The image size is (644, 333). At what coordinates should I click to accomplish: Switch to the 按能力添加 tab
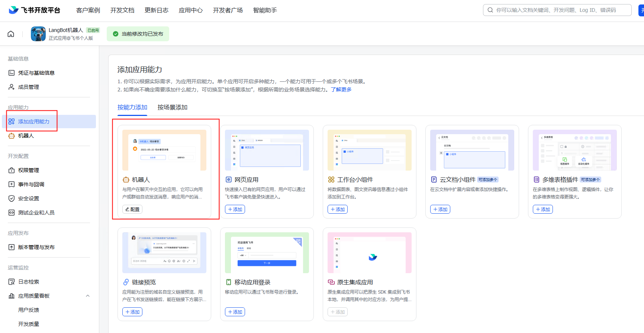pos(132,107)
